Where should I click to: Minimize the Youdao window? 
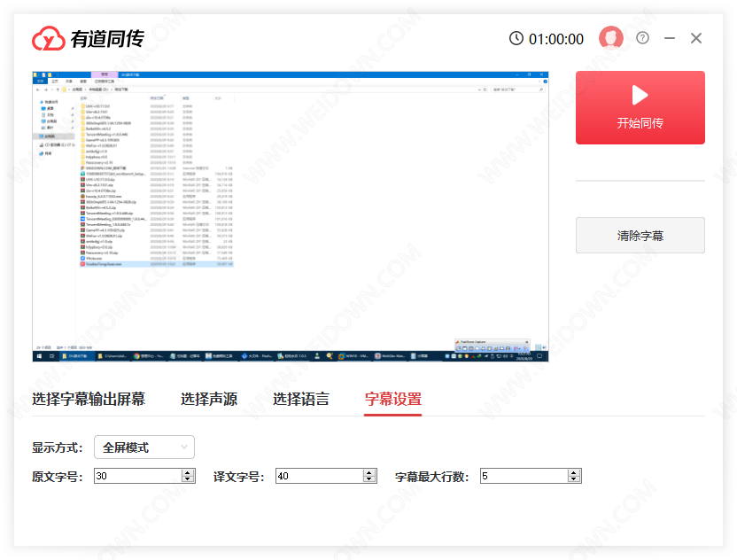pos(670,38)
